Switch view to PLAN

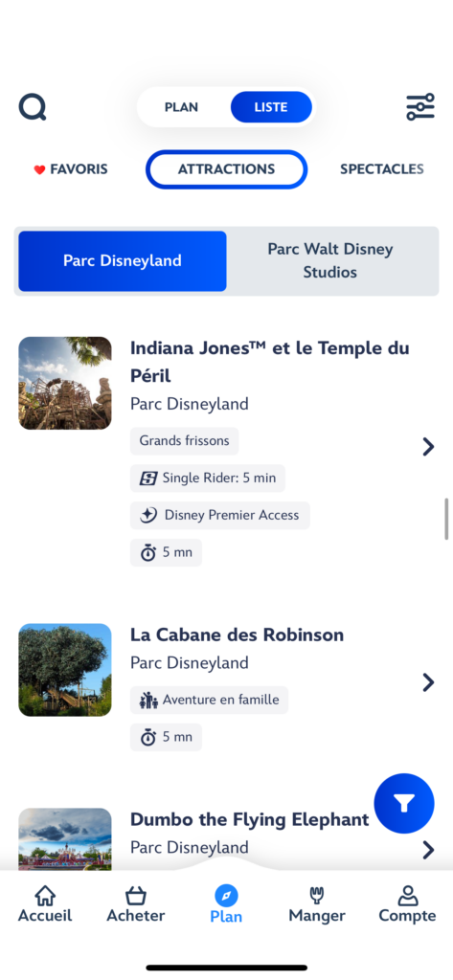(x=181, y=107)
